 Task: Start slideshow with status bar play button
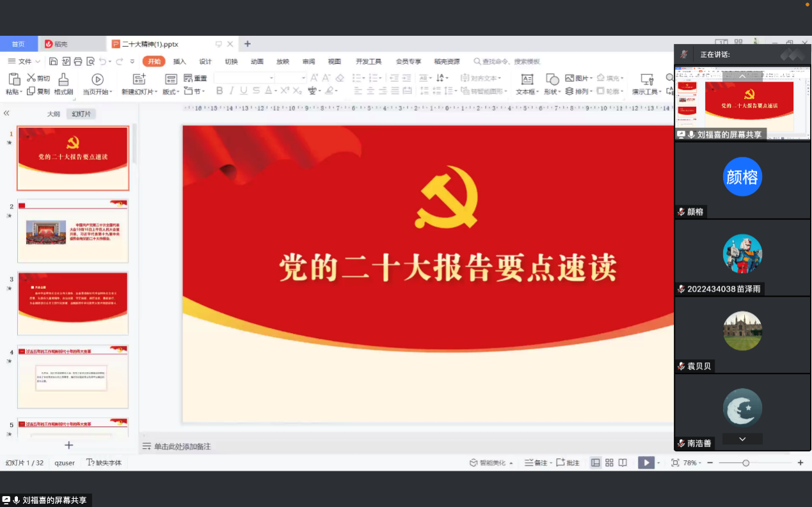(x=646, y=463)
